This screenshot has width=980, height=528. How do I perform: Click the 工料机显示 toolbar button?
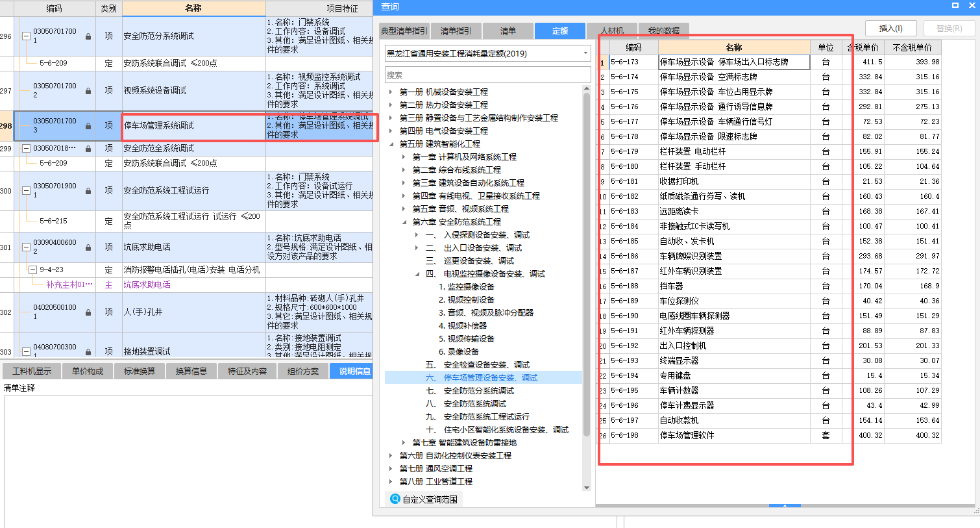[x=32, y=370]
